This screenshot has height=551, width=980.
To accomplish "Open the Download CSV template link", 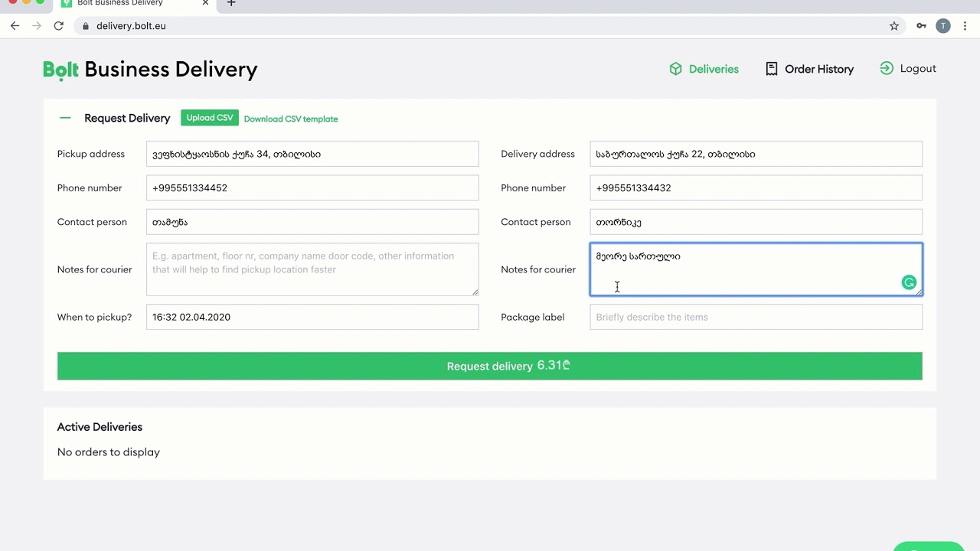I will tap(291, 119).
